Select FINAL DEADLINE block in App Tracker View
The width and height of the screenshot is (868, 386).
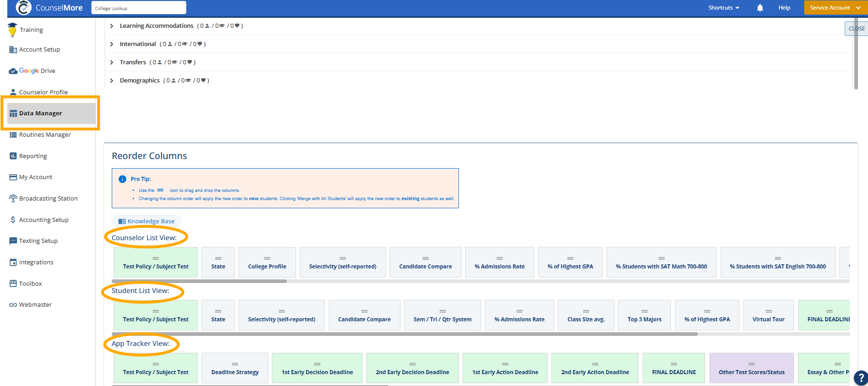tap(674, 368)
